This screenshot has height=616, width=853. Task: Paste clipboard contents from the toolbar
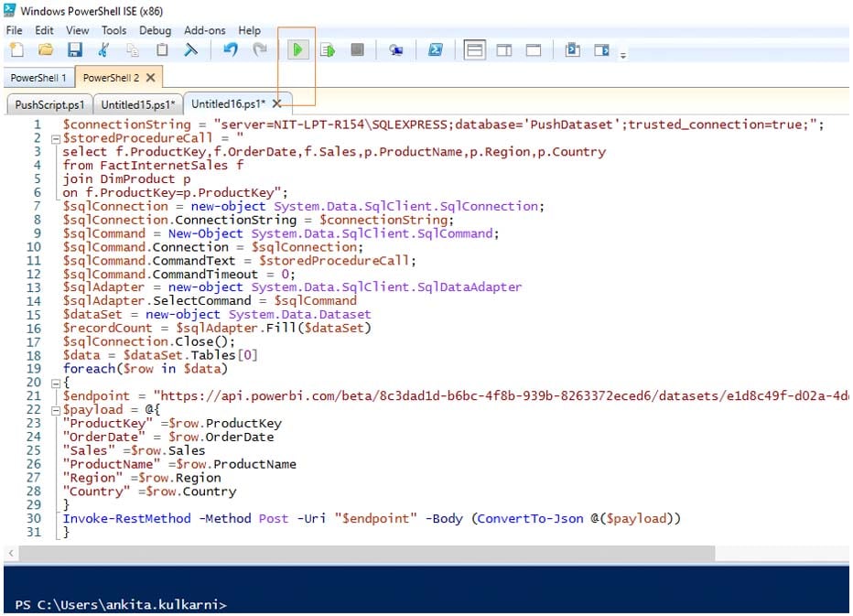coord(162,50)
